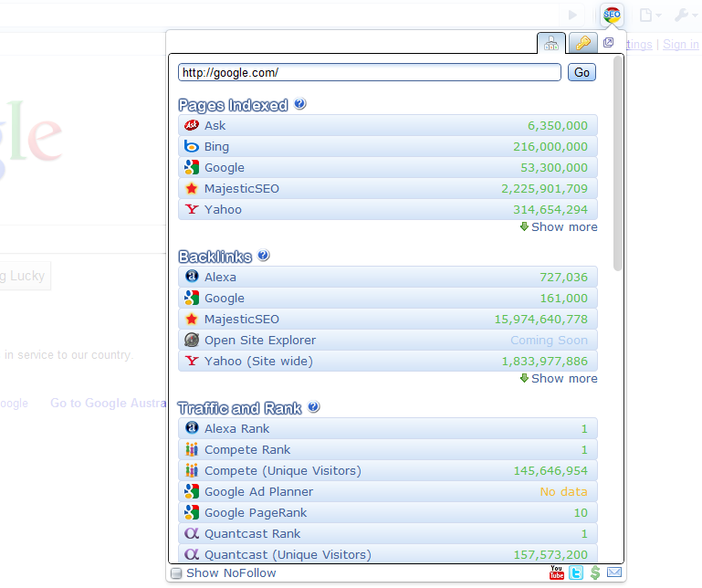This screenshot has height=588, width=702.
Task: Click the Go button
Action: pyautogui.click(x=582, y=72)
